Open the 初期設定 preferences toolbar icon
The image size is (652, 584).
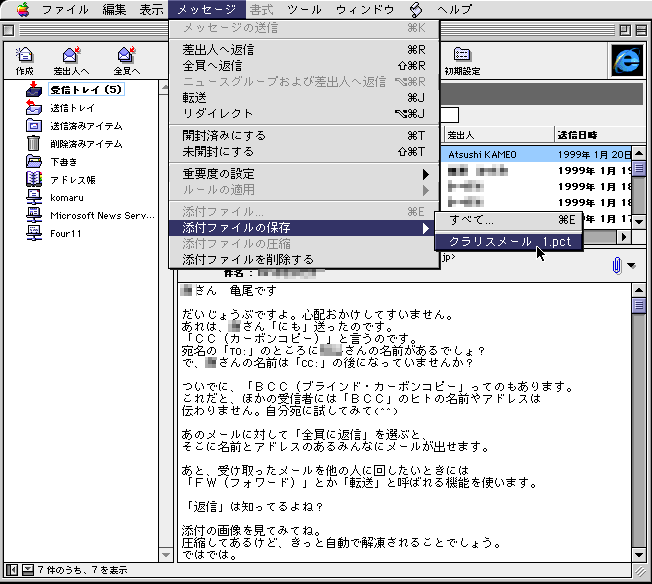462,59
